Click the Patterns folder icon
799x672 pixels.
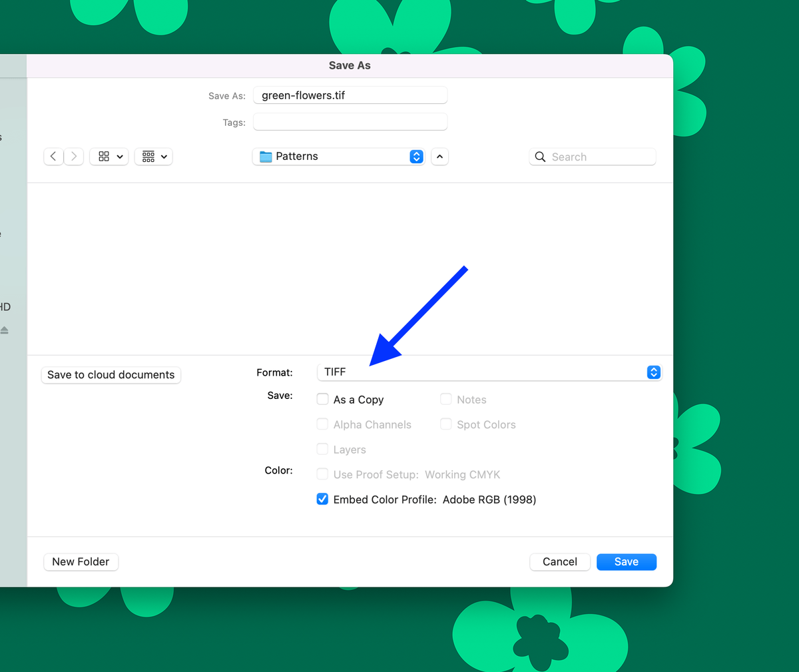click(x=266, y=157)
